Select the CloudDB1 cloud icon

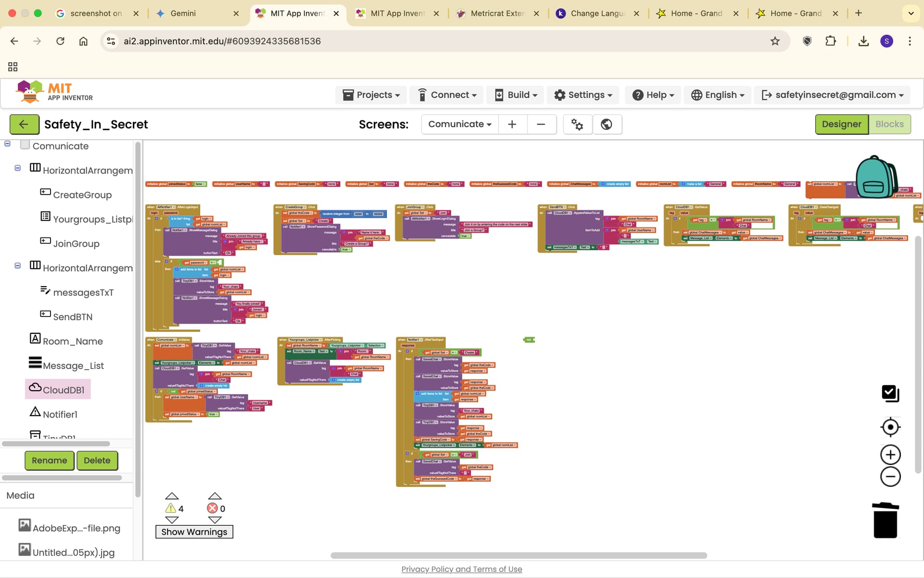[35, 388]
